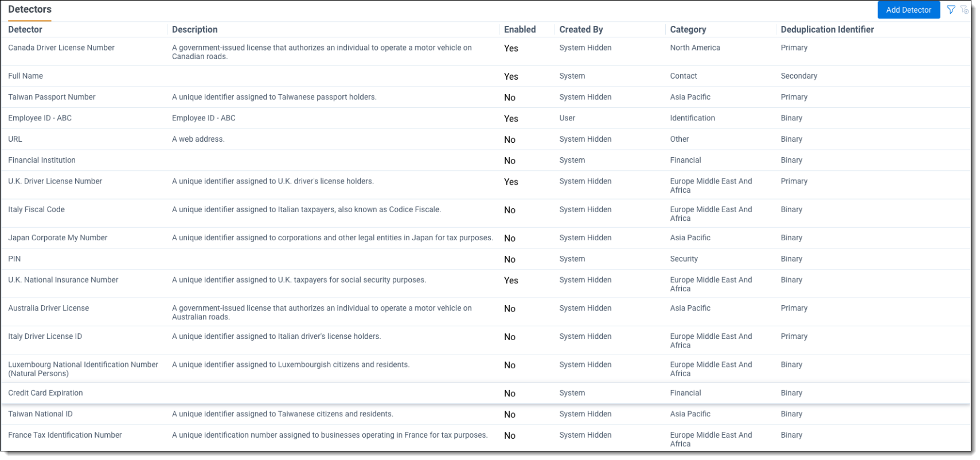This screenshot has height=460, width=980.
Task: Open the PIN detector row
Action: (14, 259)
